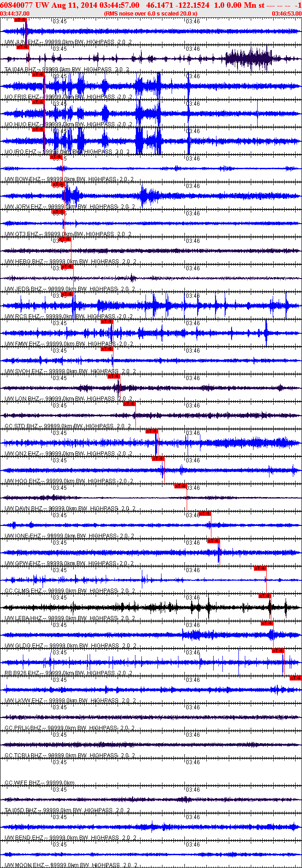Click the event ID 60840077 in header

[16, 5]
